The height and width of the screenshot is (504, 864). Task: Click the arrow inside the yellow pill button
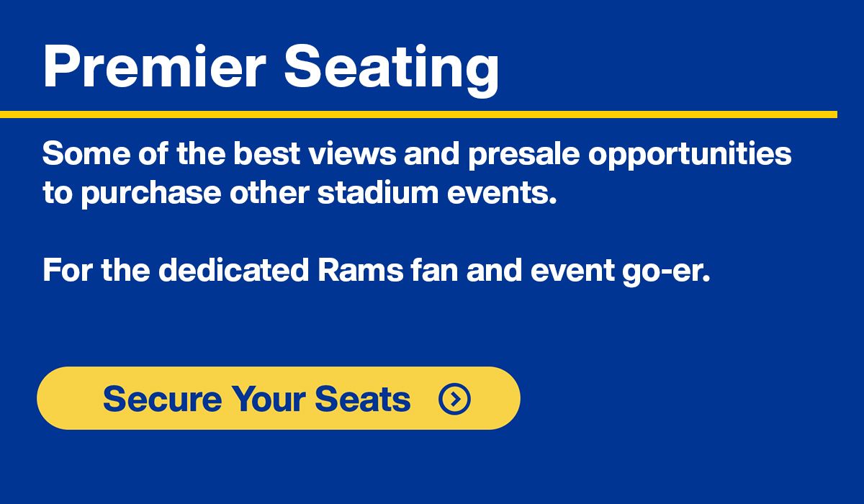coord(456,397)
